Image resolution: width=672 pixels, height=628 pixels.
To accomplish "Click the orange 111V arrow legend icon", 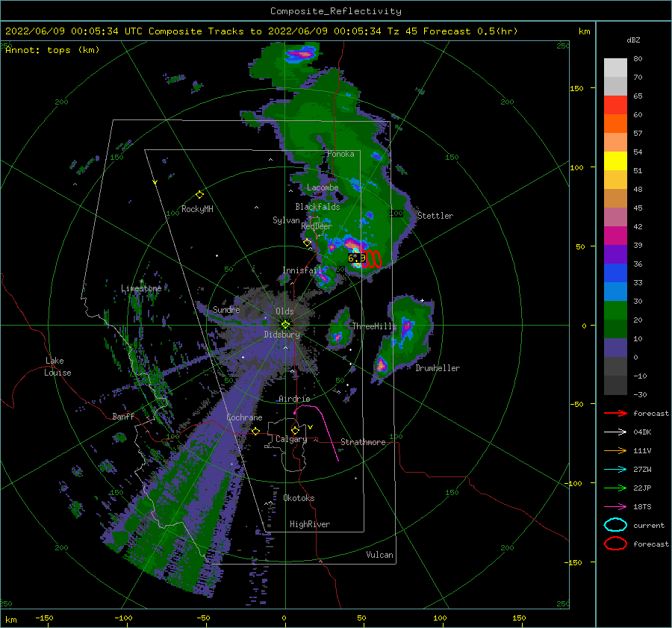I will point(615,450).
